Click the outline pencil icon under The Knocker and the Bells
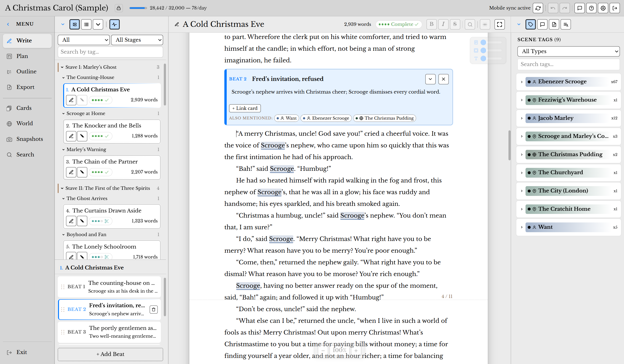The width and height of the screenshot is (624, 364). pyautogui.click(x=71, y=136)
